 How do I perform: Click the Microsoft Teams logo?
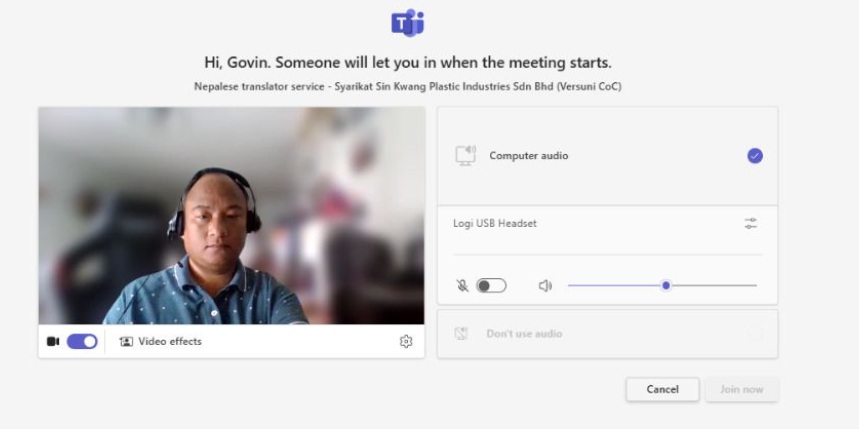coord(408,24)
